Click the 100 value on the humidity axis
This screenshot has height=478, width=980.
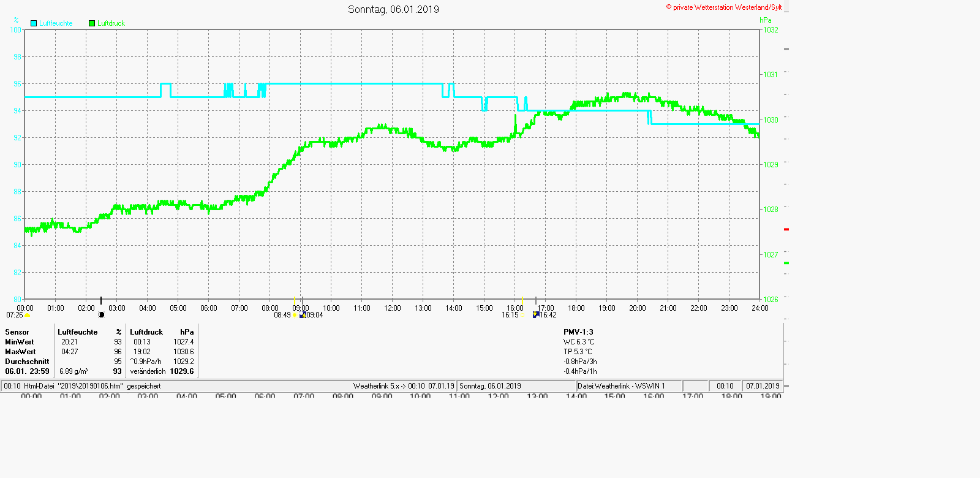pos(15,29)
